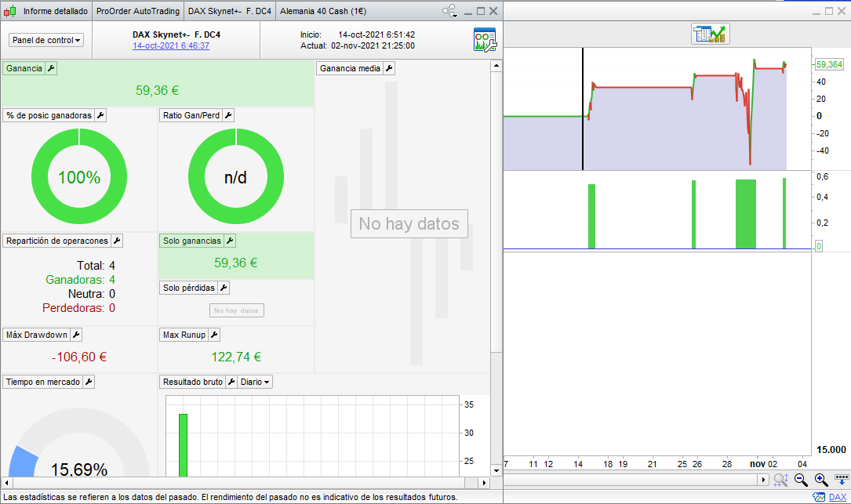Click vertical scrollbar down arrow
The image size is (851, 504).
496,470
